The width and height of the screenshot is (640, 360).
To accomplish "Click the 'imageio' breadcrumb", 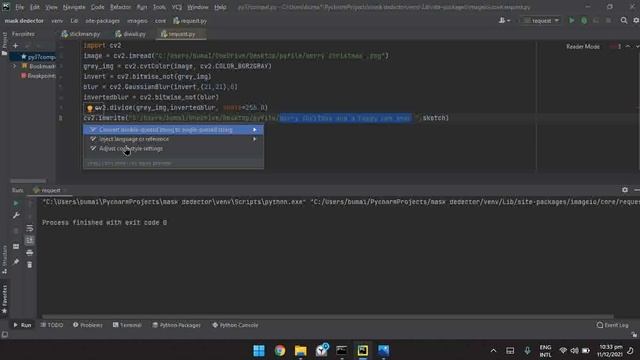I will (137, 21).
